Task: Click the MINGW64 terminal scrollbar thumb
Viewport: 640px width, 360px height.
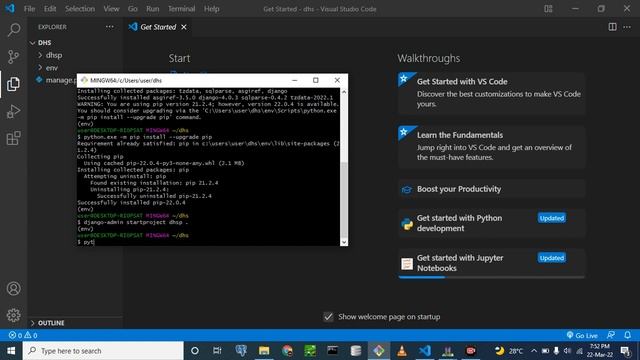Action: (344, 200)
